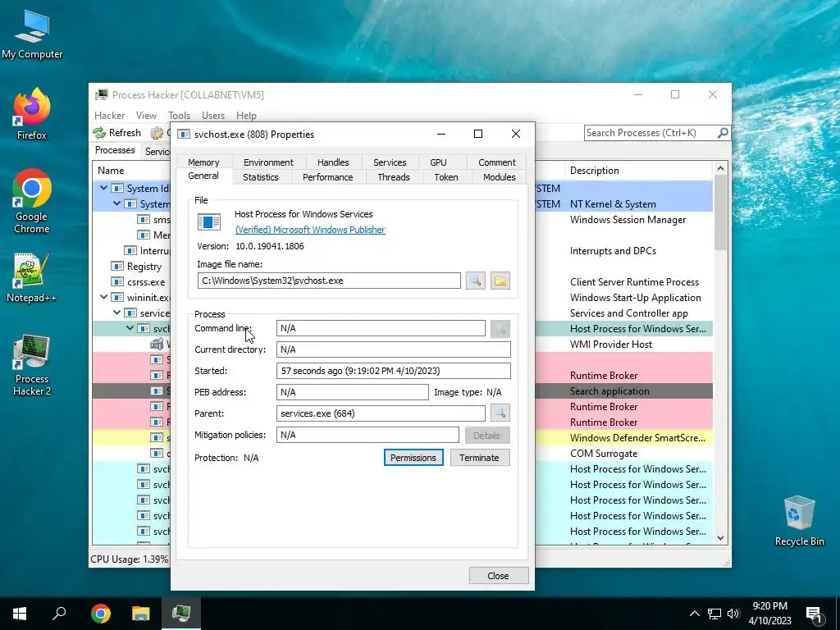Open the Tools menu
Viewport: 840px width, 630px height.
pyautogui.click(x=179, y=115)
